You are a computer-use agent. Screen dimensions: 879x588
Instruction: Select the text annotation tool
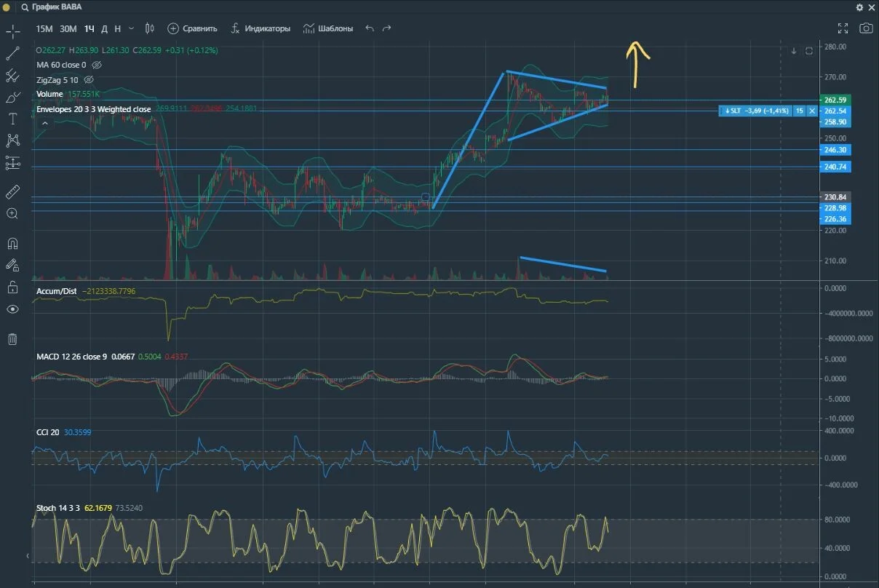click(12, 119)
